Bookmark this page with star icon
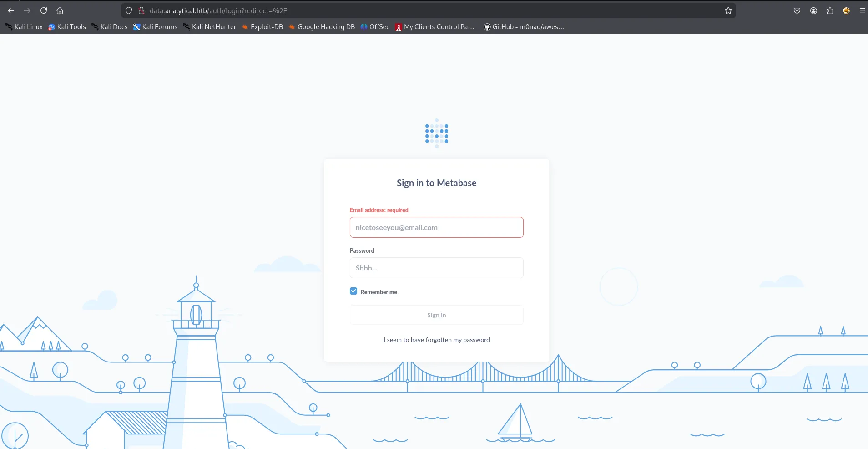This screenshot has height=449, width=868. pyautogui.click(x=728, y=10)
